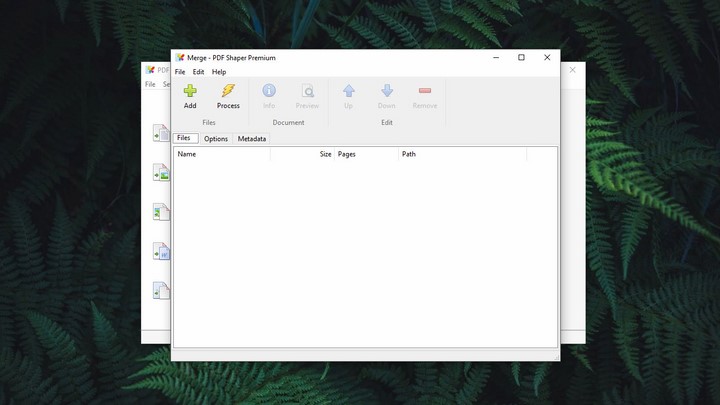The height and width of the screenshot is (405, 720).
Task: Open the Help menu
Action: (219, 72)
